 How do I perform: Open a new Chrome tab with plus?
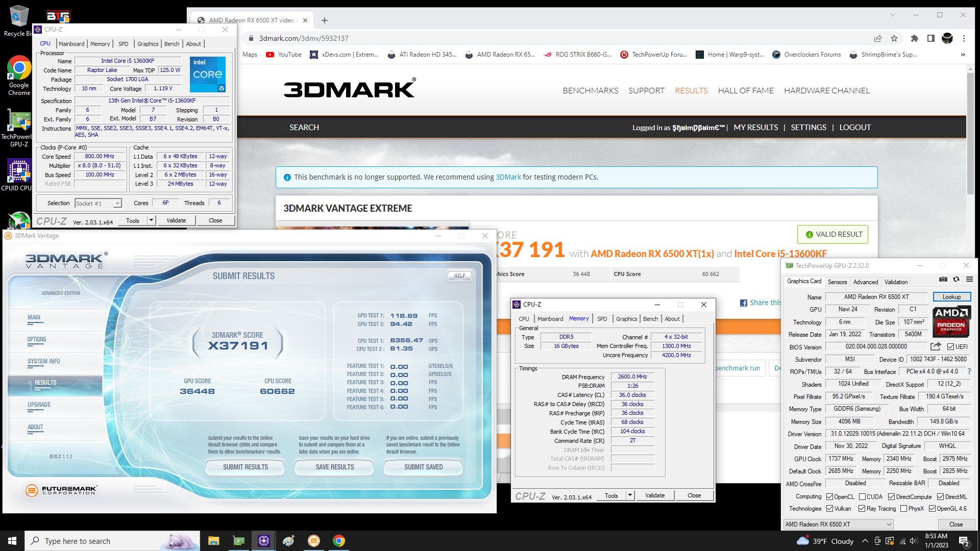(325, 20)
